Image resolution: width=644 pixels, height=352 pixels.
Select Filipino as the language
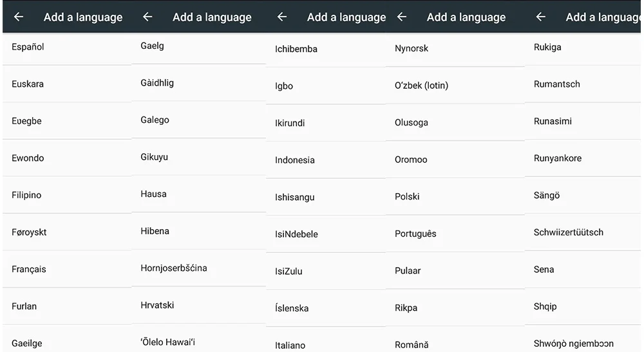[26, 195]
